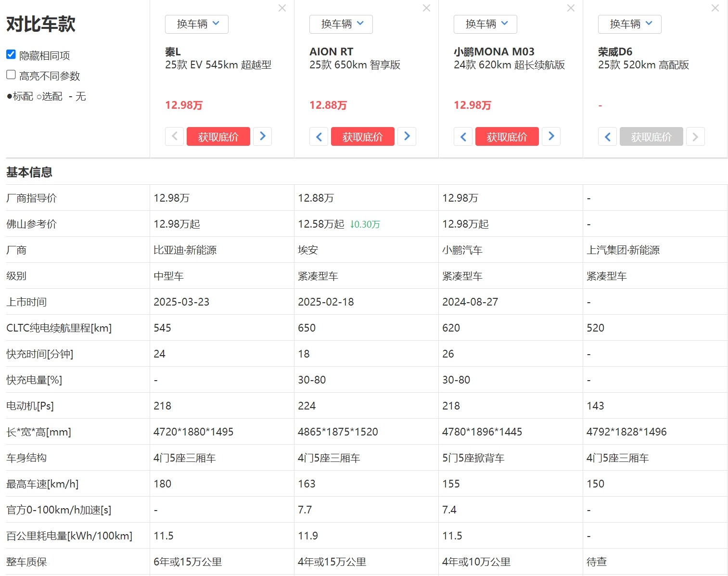Click the right arrow under 秦L
This screenshot has height=576, width=728.
[x=263, y=137]
